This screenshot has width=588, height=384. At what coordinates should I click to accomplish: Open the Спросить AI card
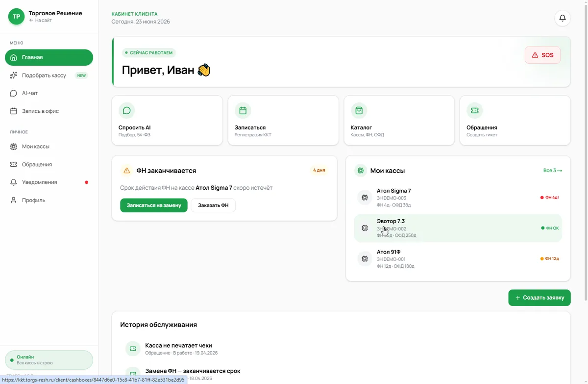(x=167, y=120)
